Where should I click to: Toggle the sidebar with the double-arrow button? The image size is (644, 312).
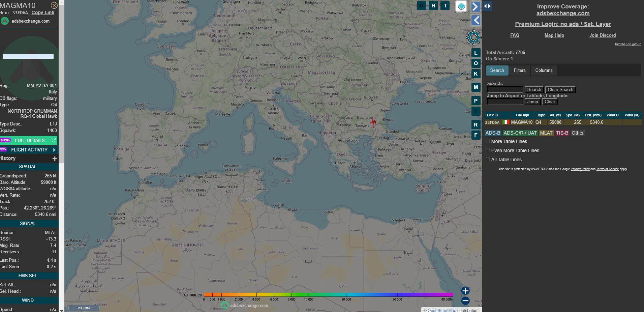click(x=487, y=6)
